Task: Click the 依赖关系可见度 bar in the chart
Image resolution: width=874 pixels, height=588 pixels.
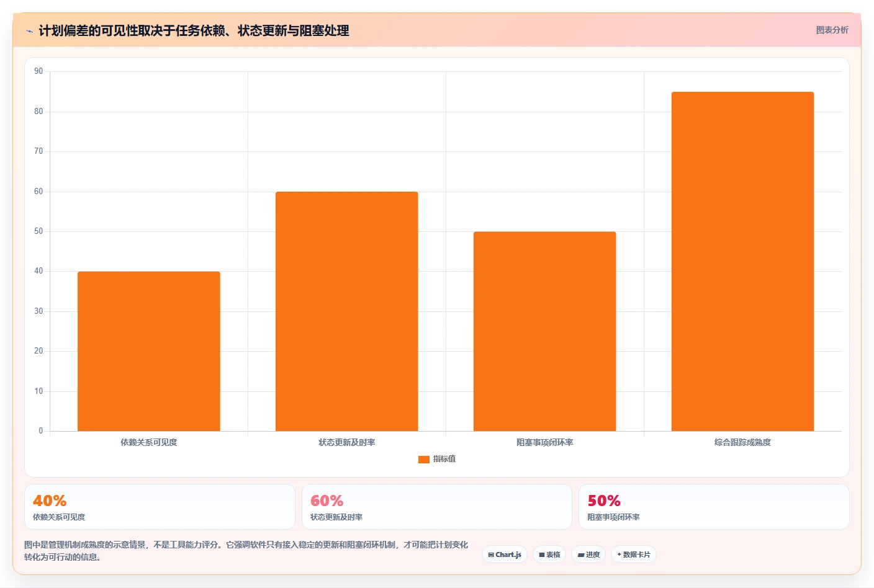Action: tap(149, 351)
